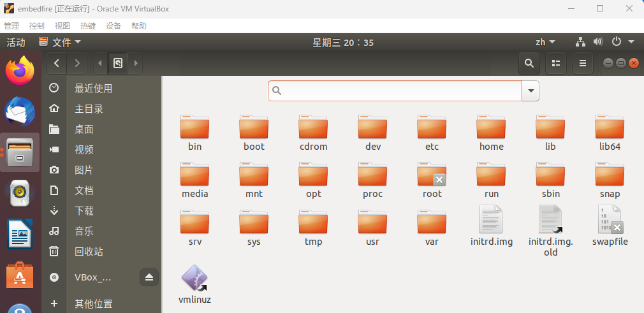The image size is (644, 313).
Task: Launch Firefox from the dock
Action: coord(20,70)
